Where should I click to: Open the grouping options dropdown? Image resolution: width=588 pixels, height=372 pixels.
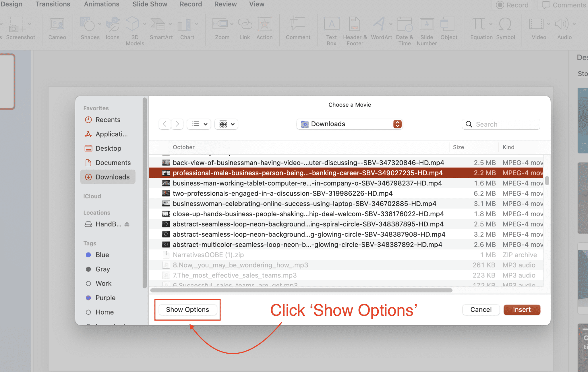pos(227,124)
